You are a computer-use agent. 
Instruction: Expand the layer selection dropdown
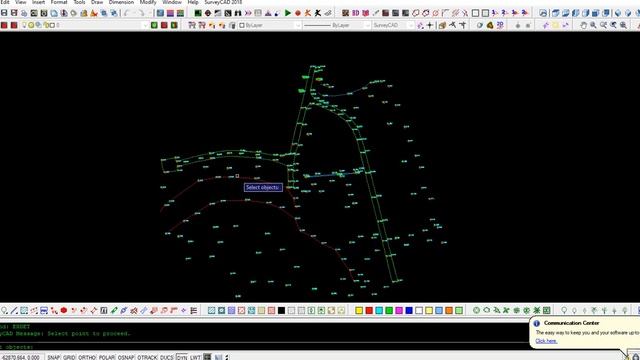tap(144, 25)
